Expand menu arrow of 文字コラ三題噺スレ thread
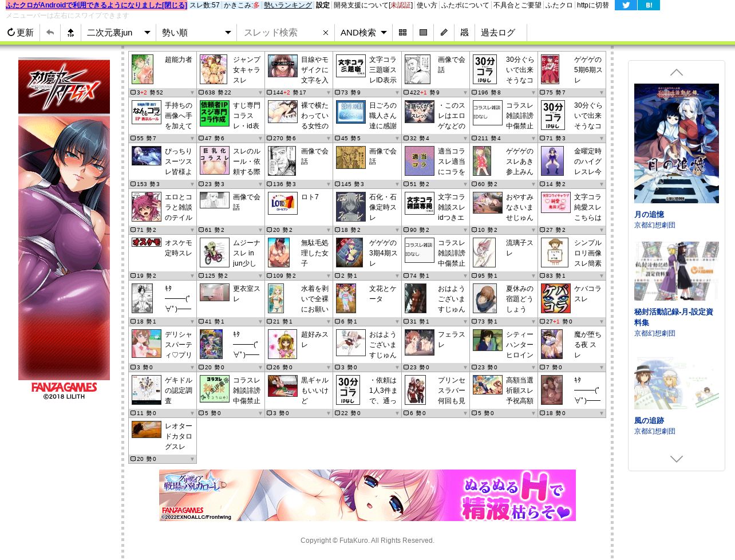 397,93
